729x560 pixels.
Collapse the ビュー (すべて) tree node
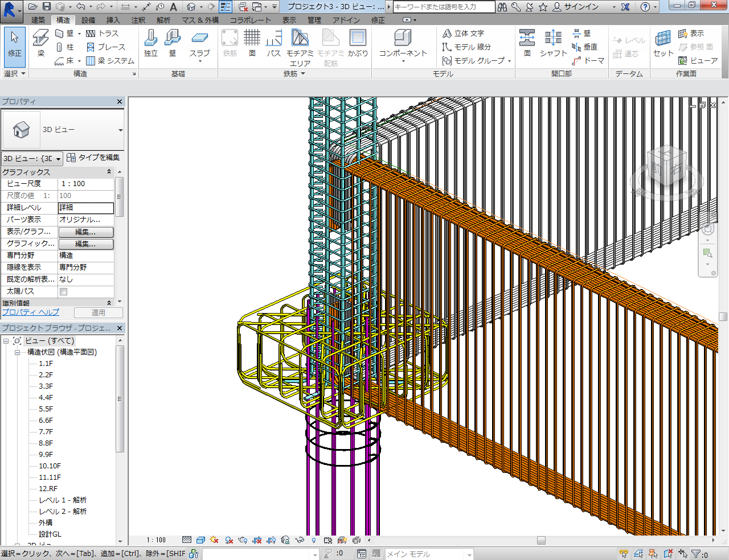(6, 341)
